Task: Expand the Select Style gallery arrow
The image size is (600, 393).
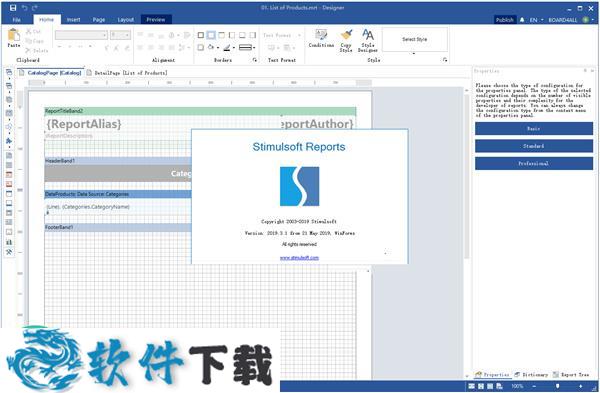Action: (414, 54)
